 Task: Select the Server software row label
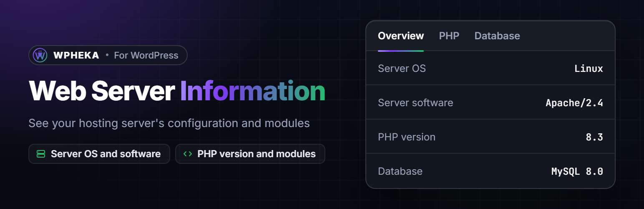click(415, 102)
